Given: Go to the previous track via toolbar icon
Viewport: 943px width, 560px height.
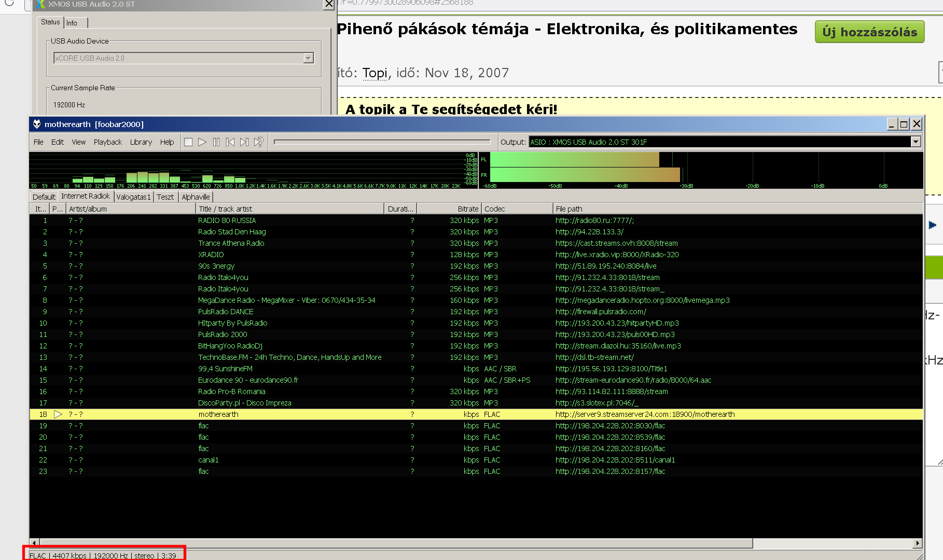Looking at the screenshot, I should point(230,142).
